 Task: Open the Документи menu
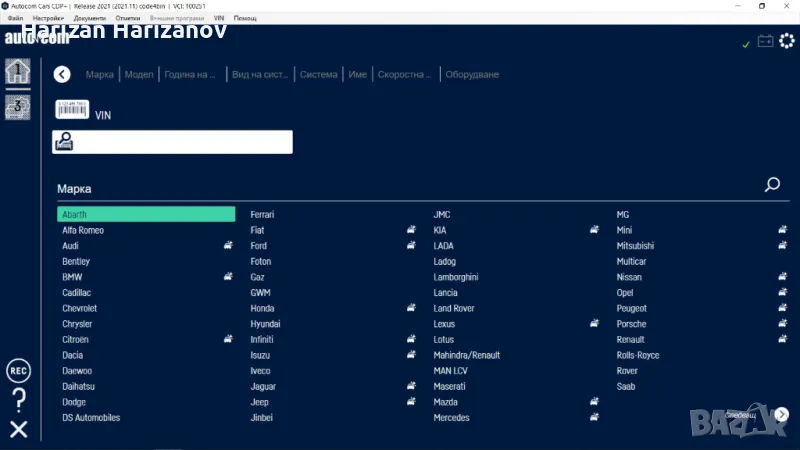[x=89, y=18]
